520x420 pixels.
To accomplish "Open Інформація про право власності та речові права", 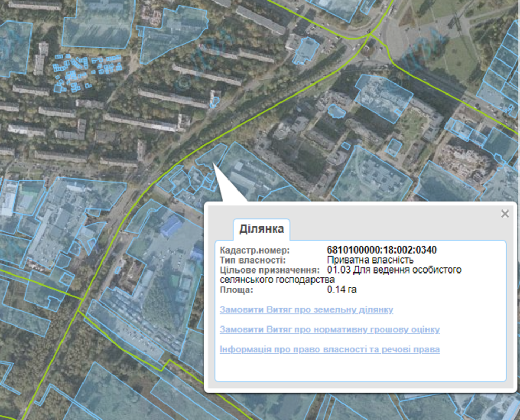I will (x=329, y=349).
